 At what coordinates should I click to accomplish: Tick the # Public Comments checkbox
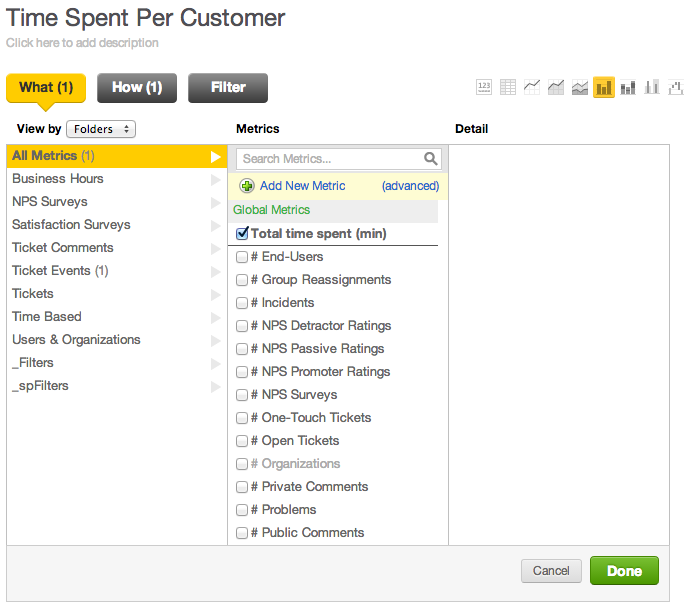click(242, 533)
